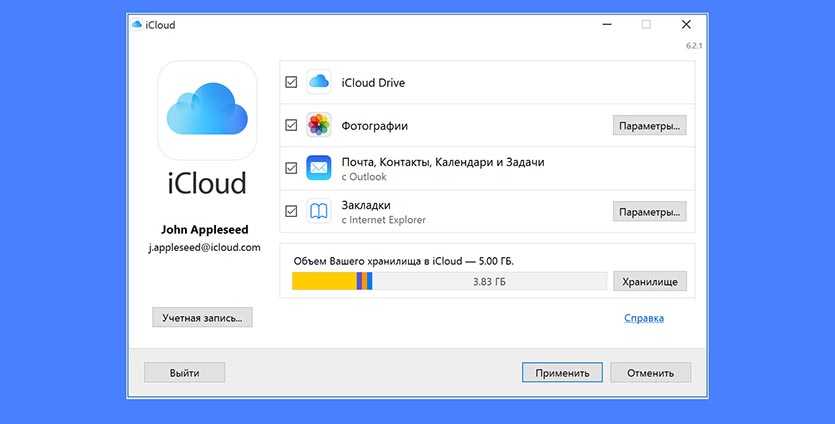Viewport: 835px width, 424px height.
Task: Open Параметры for Закладки
Action: pos(649,212)
